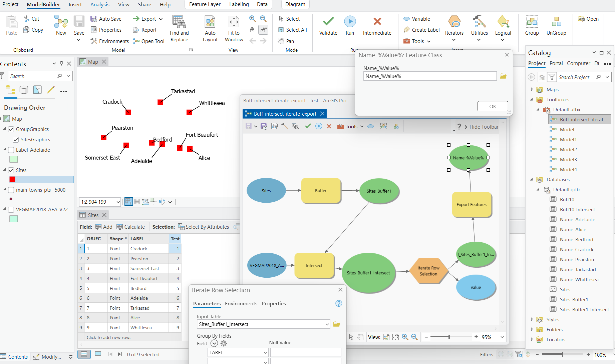The height and width of the screenshot is (364, 615).
Task: Enable the VEGMAP2018_AEA layer visibility
Action: [x=11, y=209]
